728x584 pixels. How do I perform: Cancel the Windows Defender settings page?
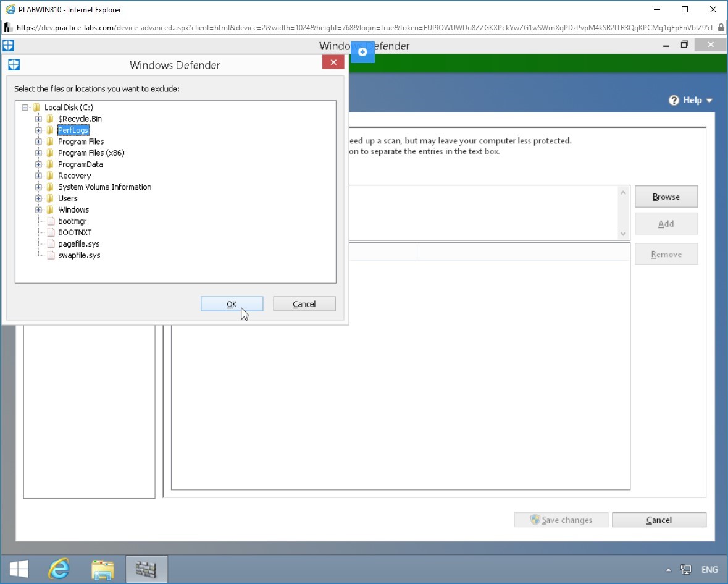[x=659, y=520]
